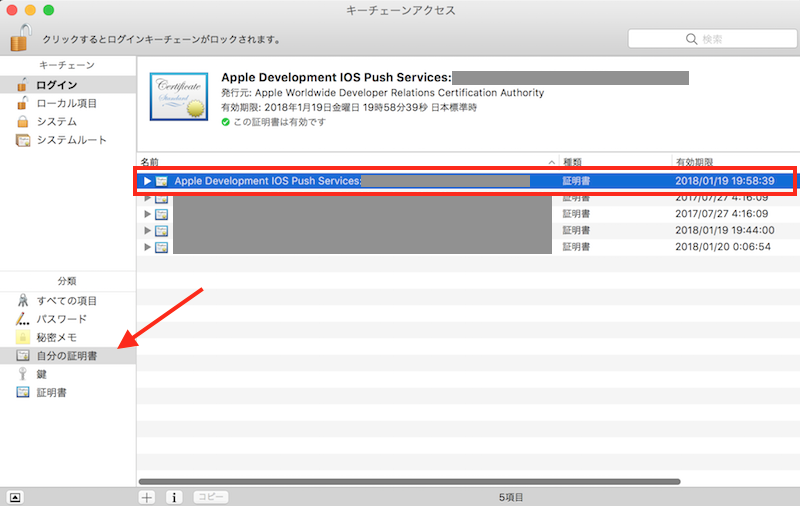Click the issuer line Apple Worldwide Developer Relations
Viewport: 800px width, 506px height.
383,93
